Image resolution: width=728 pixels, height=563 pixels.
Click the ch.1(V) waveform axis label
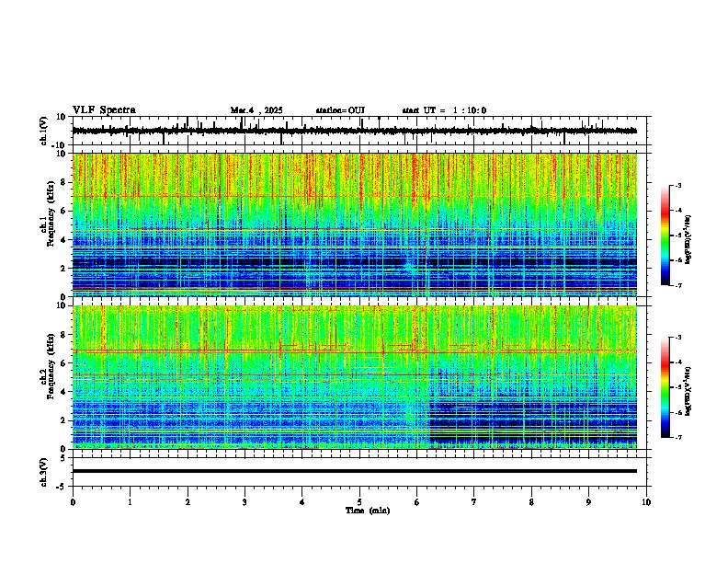point(44,131)
